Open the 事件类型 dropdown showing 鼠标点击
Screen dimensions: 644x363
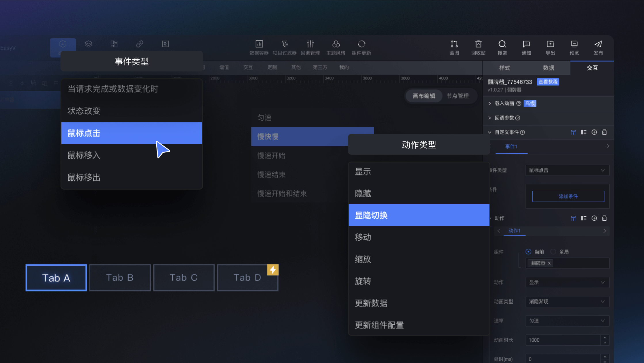(567, 170)
